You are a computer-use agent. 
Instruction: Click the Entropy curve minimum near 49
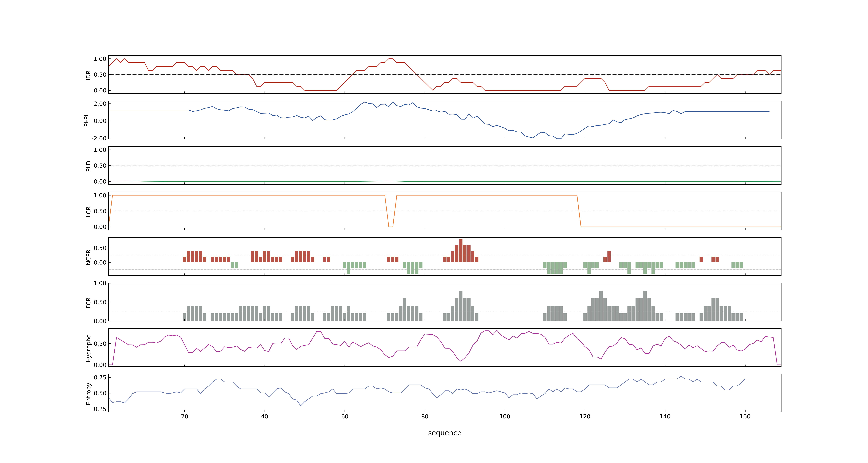301,405
